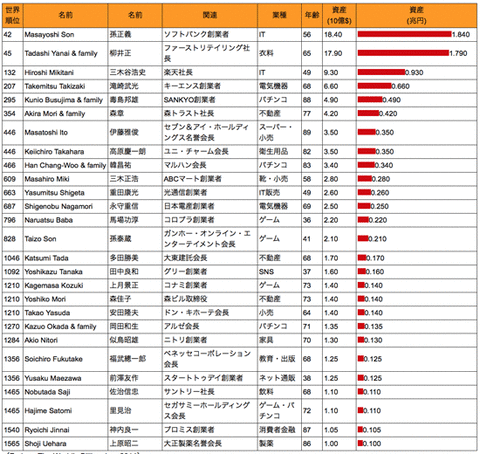480x454 pixels.
Task: Click the Yoshiko Mori cell
Action: (65, 299)
